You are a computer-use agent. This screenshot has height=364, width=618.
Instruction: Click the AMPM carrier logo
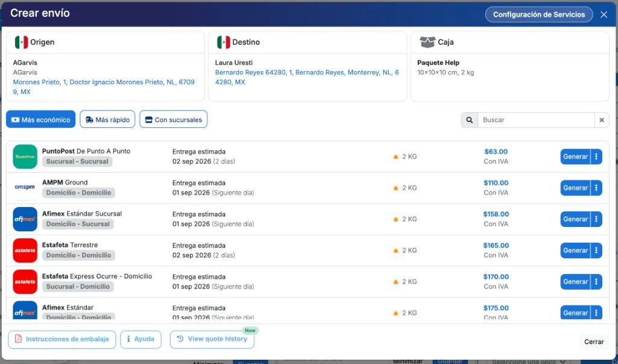coord(25,188)
